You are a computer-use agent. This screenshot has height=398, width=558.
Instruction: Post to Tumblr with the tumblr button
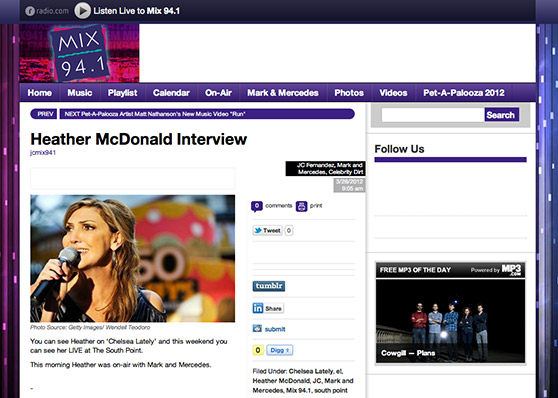(x=269, y=286)
